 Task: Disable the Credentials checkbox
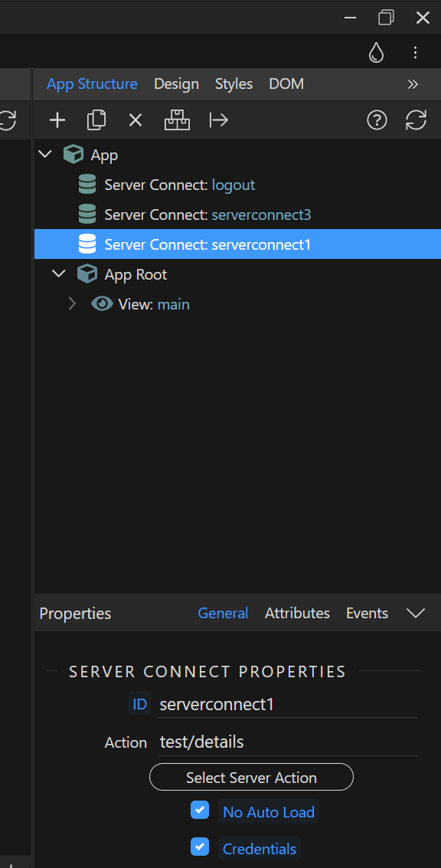(200, 847)
